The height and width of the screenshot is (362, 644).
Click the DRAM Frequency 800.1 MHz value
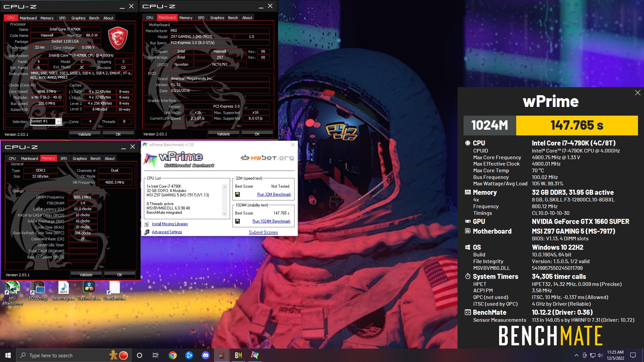pyautogui.click(x=83, y=197)
